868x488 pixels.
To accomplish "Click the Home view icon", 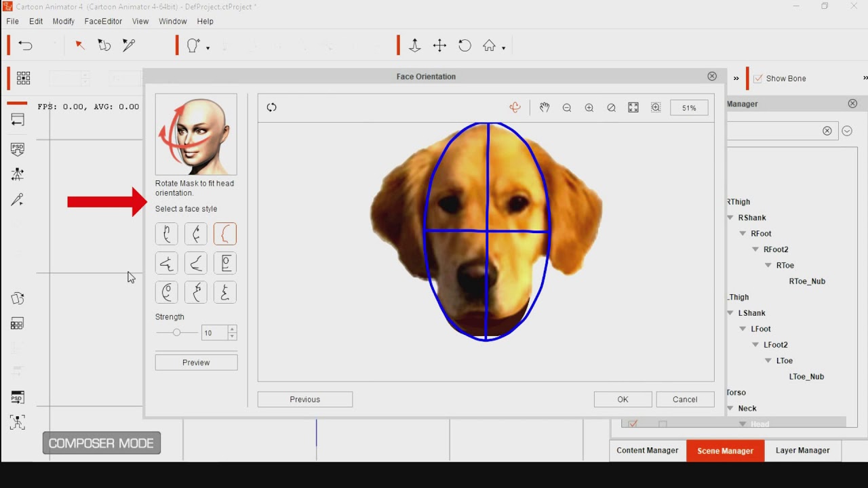I will (489, 45).
